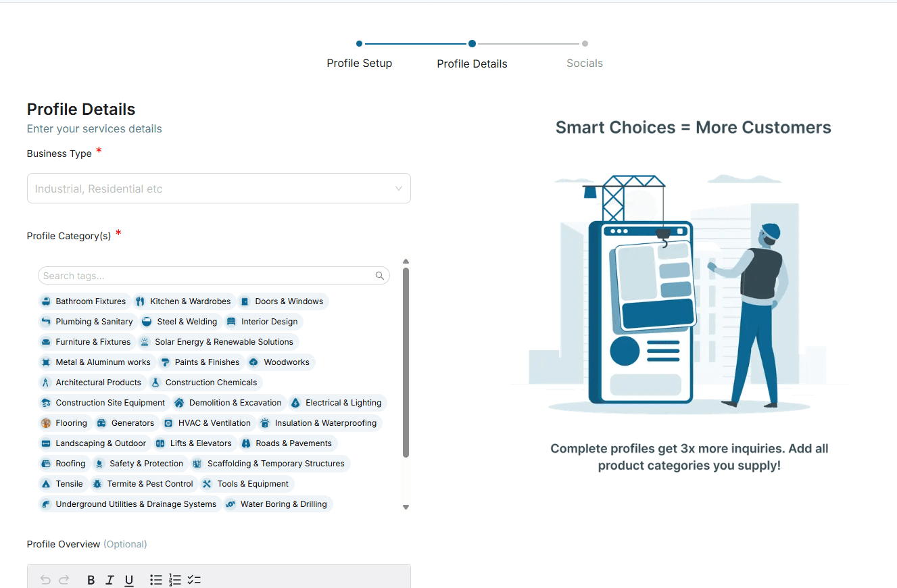
Task: Click the search magnifier icon in tags
Action: (381, 276)
